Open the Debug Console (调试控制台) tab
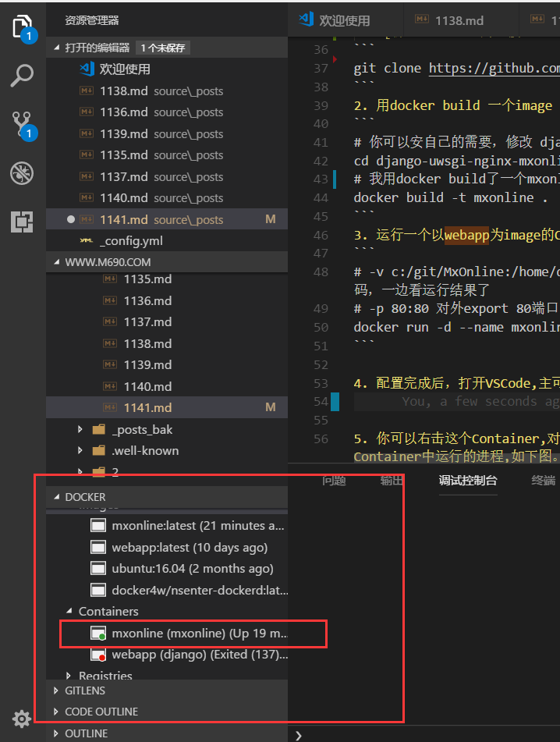The width and height of the screenshot is (560, 742). (468, 481)
